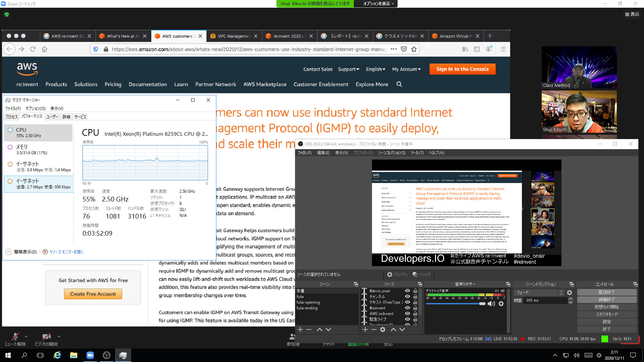Viewport: 644px width, 362px height.
Task: Remove the selected source in the OBS sources panel
Action: point(374,329)
